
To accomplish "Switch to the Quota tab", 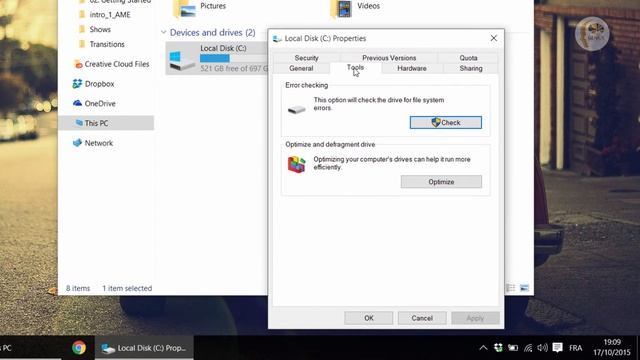I will pyautogui.click(x=468, y=58).
